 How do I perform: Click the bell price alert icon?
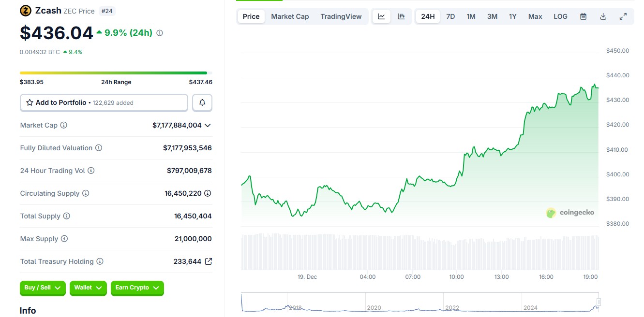(202, 102)
